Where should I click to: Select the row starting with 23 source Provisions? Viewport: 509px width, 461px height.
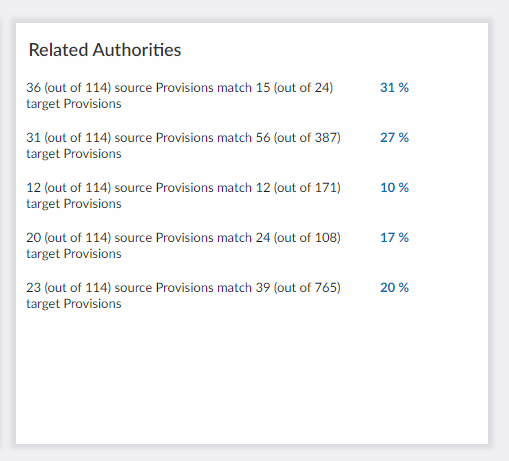click(x=217, y=296)
